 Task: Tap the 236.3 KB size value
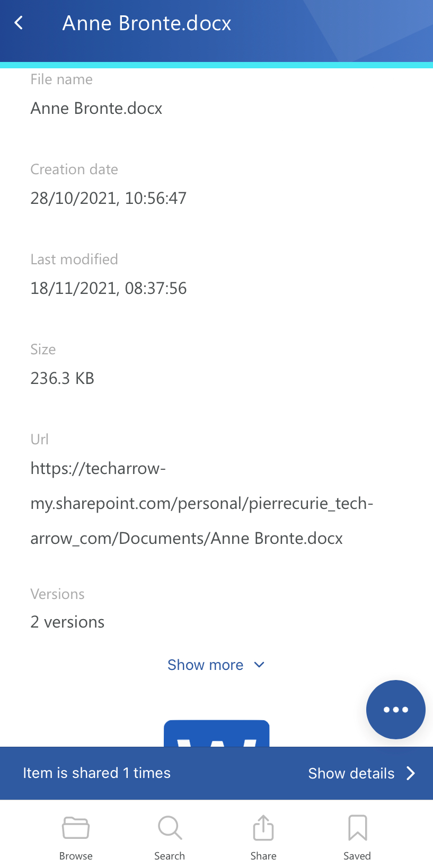(x=63, y=378)
